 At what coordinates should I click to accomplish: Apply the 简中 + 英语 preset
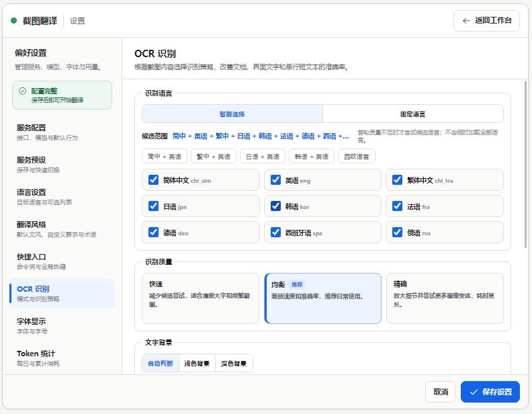coord(165,157)
